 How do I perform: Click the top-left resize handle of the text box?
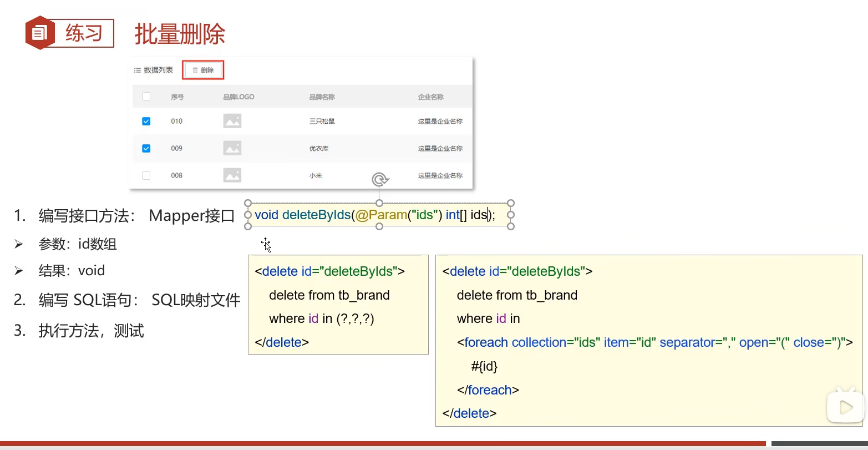248,204
